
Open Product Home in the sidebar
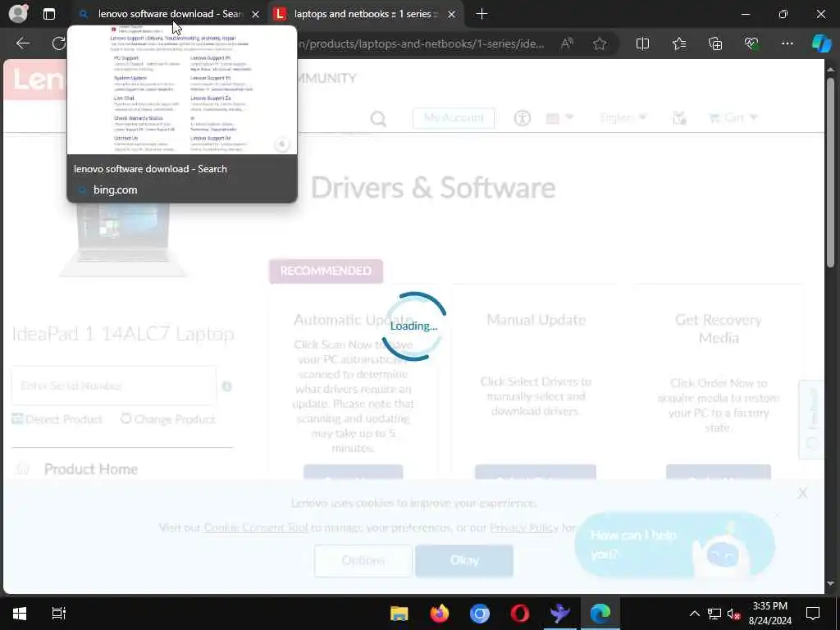[x=90, y=469]
